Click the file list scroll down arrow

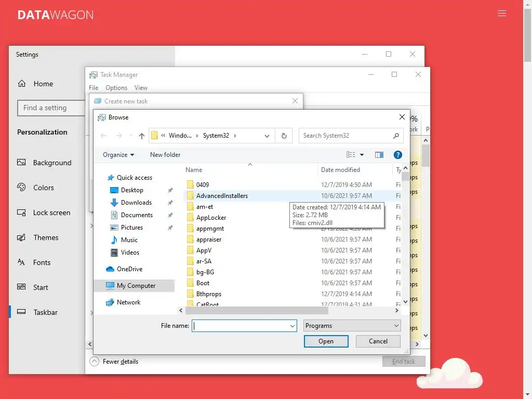[405, 302]
